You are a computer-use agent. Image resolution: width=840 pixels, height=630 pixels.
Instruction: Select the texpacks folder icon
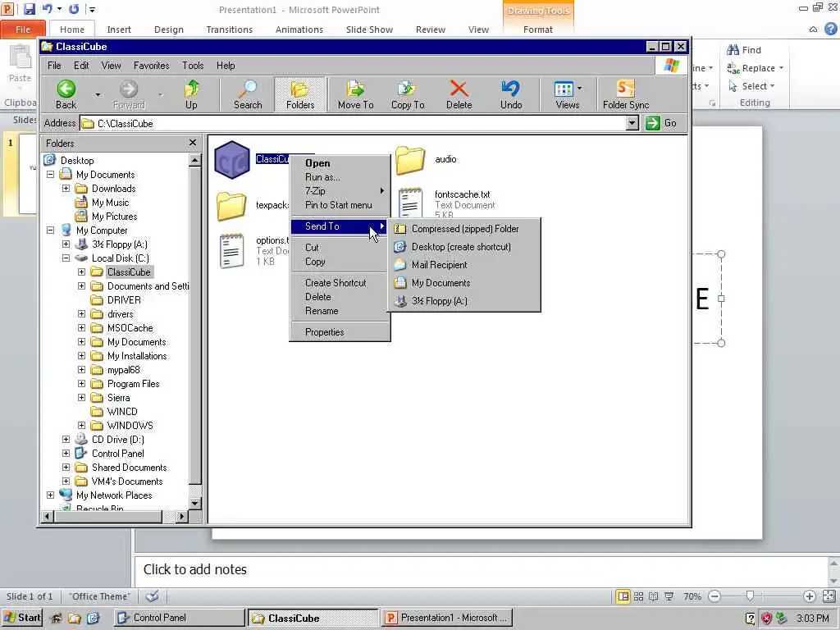coord(231,206)
